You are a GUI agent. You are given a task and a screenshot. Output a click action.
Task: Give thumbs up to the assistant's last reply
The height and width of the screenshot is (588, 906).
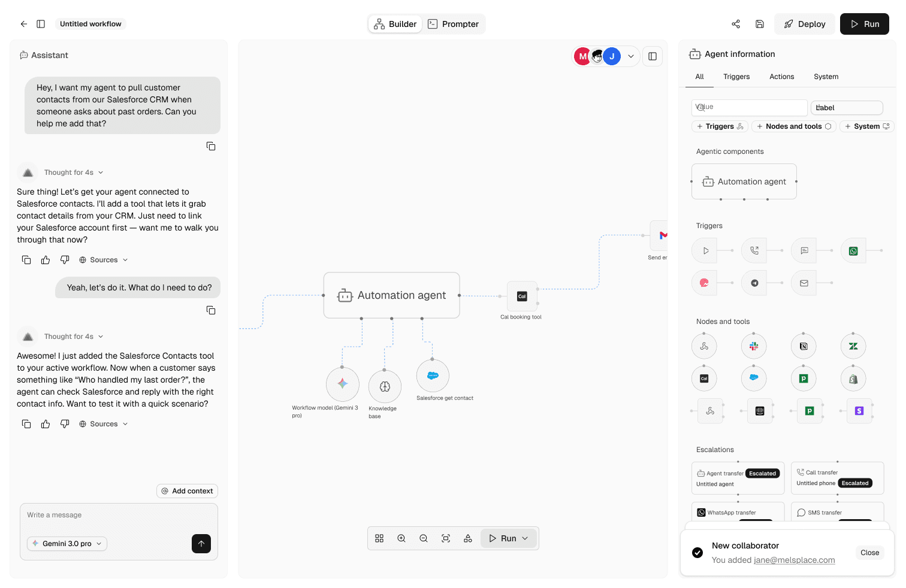coord(46,423)
